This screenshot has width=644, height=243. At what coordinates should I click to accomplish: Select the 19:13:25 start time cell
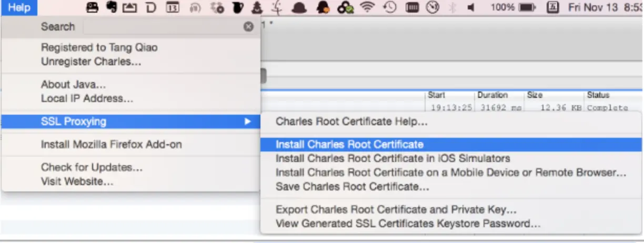(x=450, y=107)
